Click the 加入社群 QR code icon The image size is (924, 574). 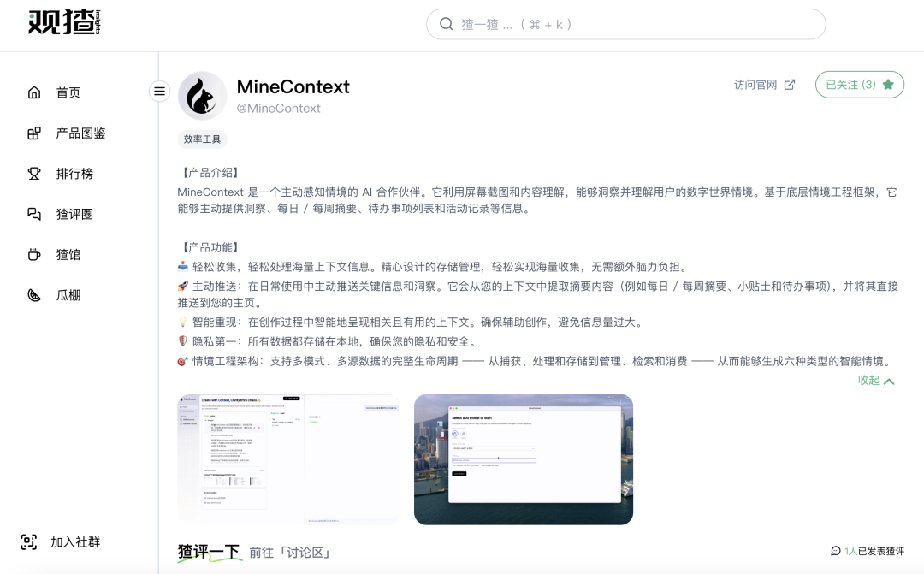coord(29,541)
